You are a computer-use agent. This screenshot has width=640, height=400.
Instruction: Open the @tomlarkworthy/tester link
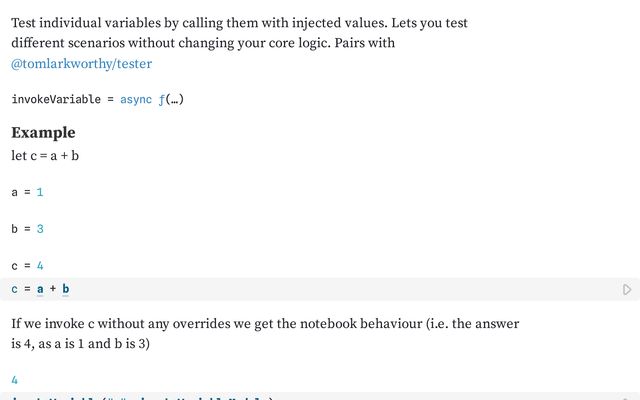[x=81, y=63]
